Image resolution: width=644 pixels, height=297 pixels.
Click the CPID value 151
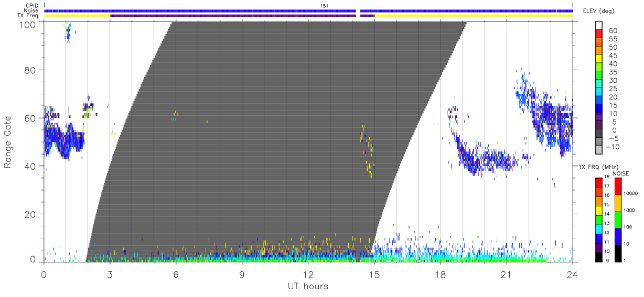click(x=324, y=6)
